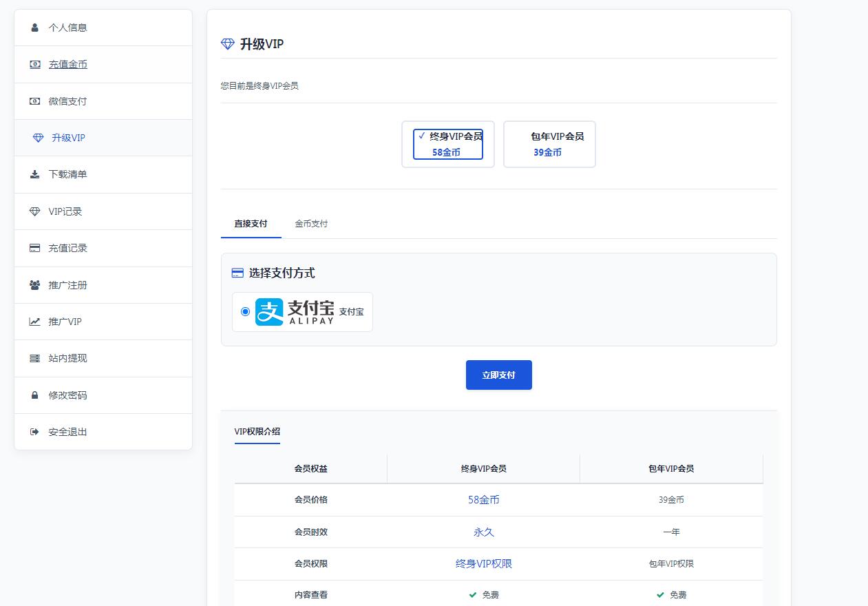Viewport: 868px width, 606px height.
Task: Click the chart icon beside 推广VIP
Action: [34, 322]
